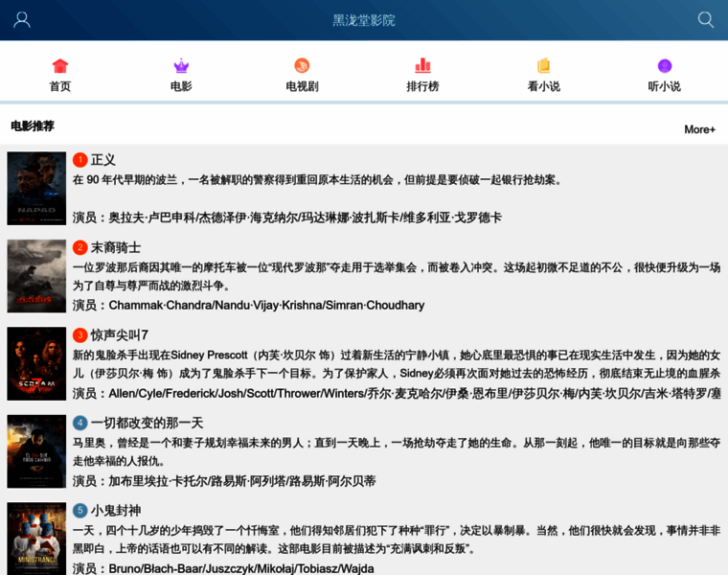Open the rankings bar chart icon
This screenshot has height=575, width=728.
click(x=422, y=66)
